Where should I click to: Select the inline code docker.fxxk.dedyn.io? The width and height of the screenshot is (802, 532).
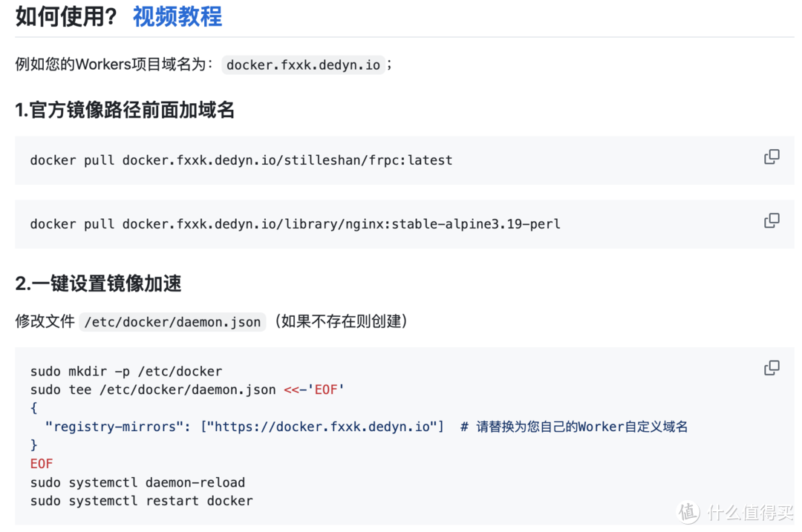[x=302, y=65]
